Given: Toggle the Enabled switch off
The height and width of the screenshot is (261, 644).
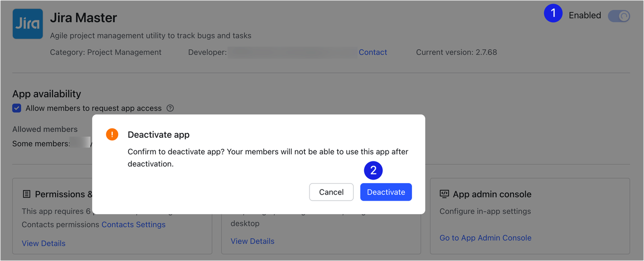Looking at the screenshot, I should tap(618, 16).
